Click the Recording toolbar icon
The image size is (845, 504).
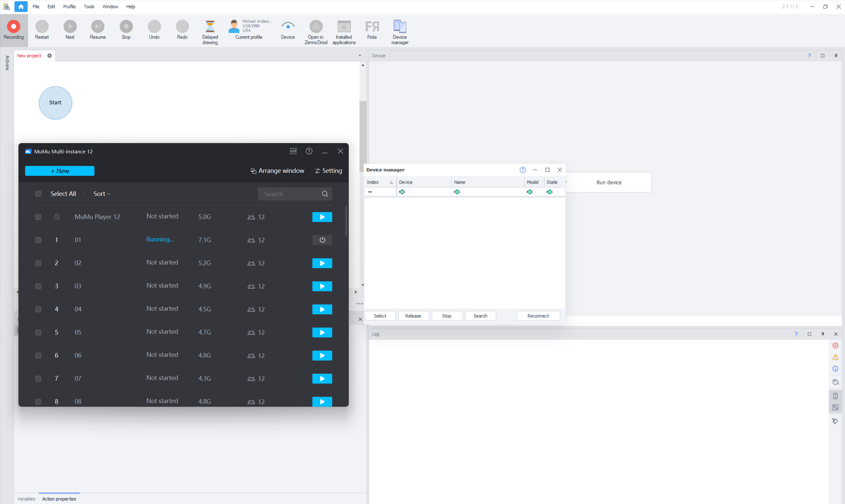click(x=14, y=26)
